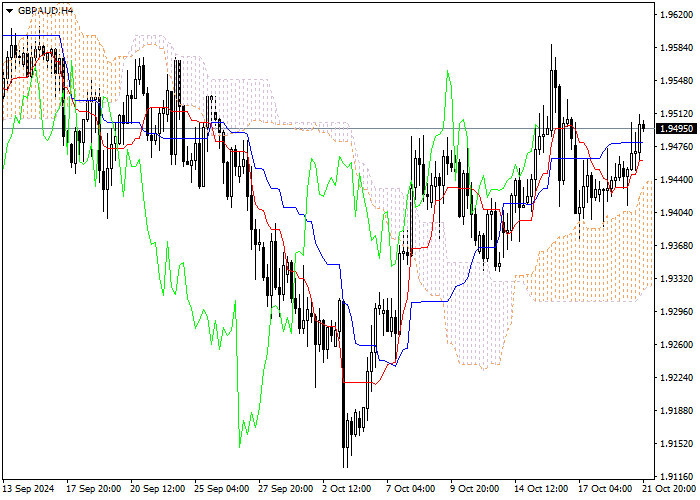Image resolution: width=700 pixels, height=500 pixels.
Task: Click the 1.93680 price axis label
Action: tap(677, 246)
